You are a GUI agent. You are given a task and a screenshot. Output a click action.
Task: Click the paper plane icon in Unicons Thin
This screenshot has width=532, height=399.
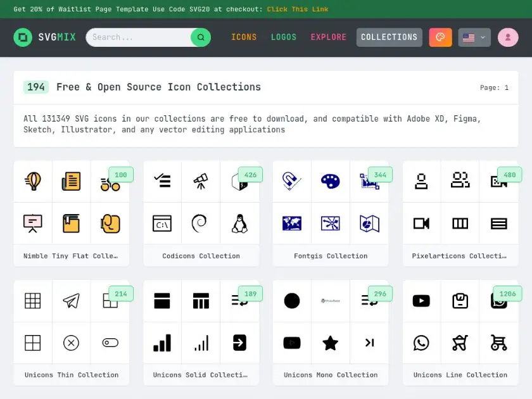point(71,301)
